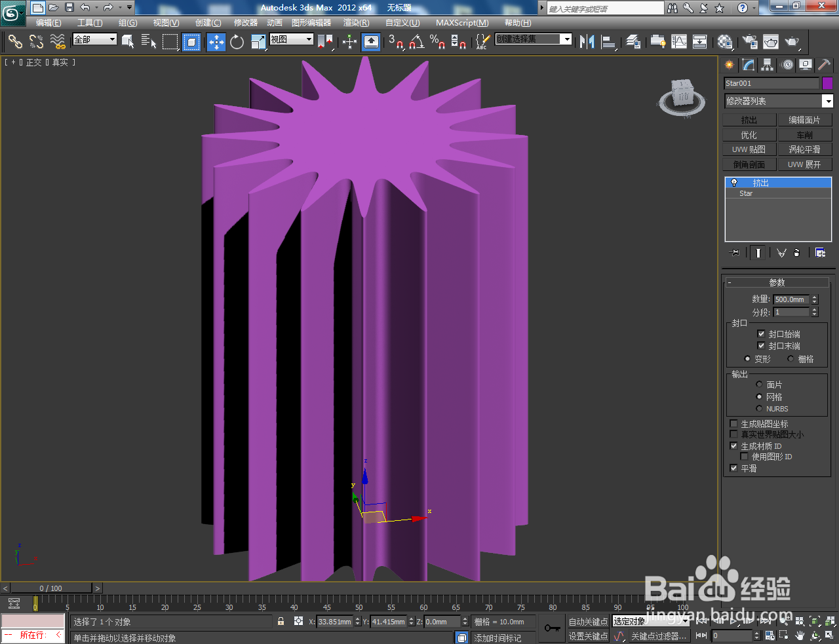Toggle 生成材质 ID checkbox
This screenshot has width=839, height=644.
[734, 445]
